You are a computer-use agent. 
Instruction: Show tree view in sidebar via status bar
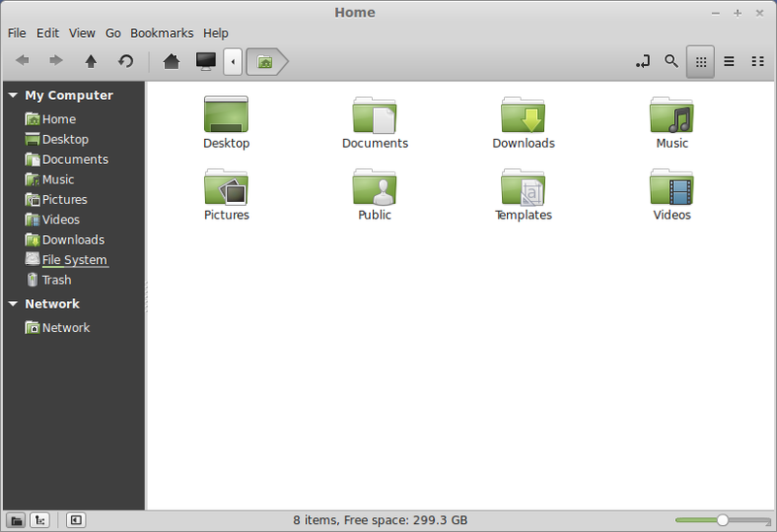pos(40,520)
